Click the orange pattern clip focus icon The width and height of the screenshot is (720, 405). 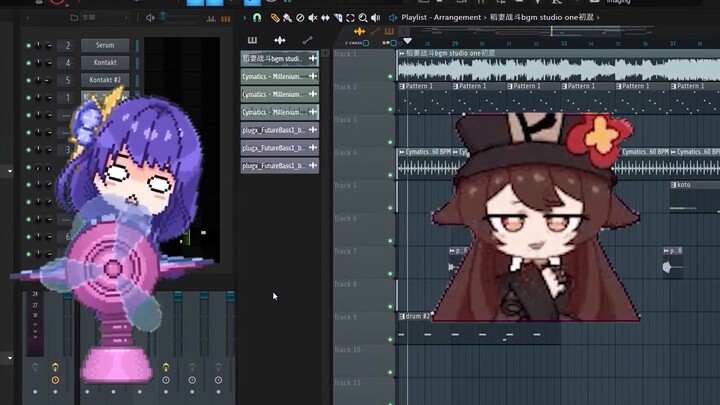(x=389, y=32)
